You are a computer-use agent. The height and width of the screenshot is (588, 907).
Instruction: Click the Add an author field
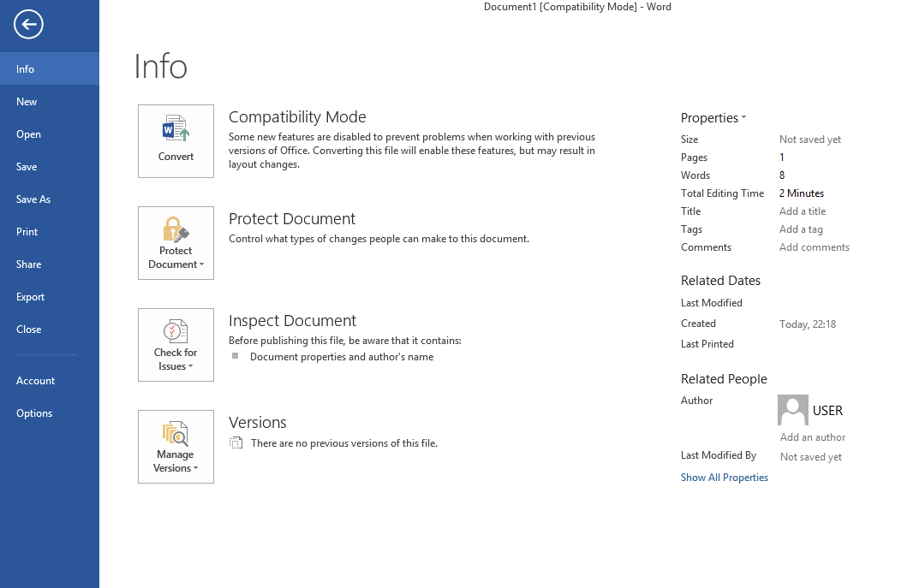(x=813, y=437)
